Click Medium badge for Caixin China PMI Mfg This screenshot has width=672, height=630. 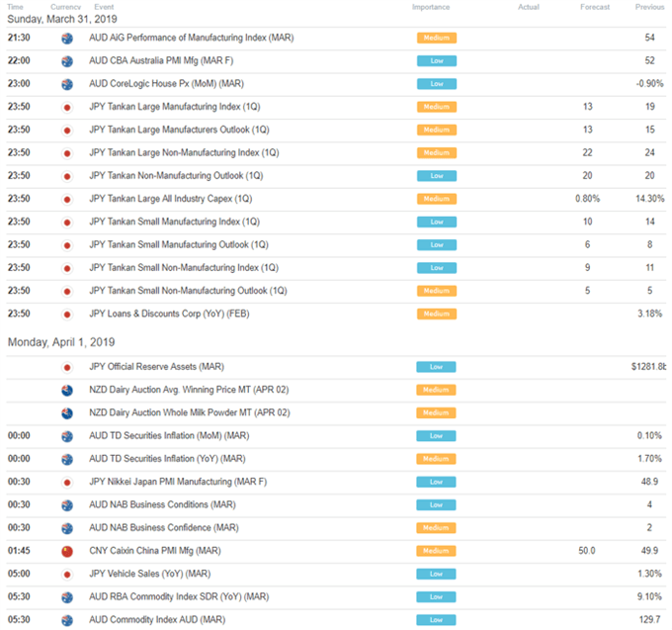click(436, 551)
